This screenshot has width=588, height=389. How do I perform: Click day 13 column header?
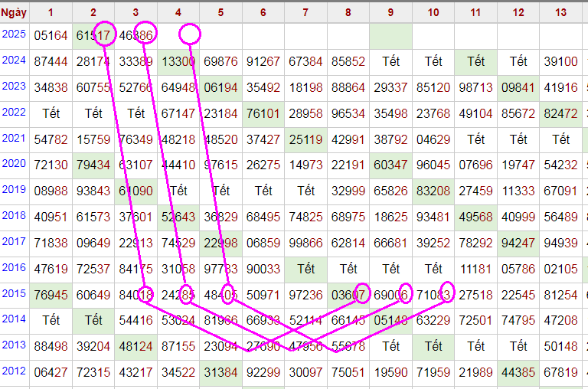coord(560,12)
